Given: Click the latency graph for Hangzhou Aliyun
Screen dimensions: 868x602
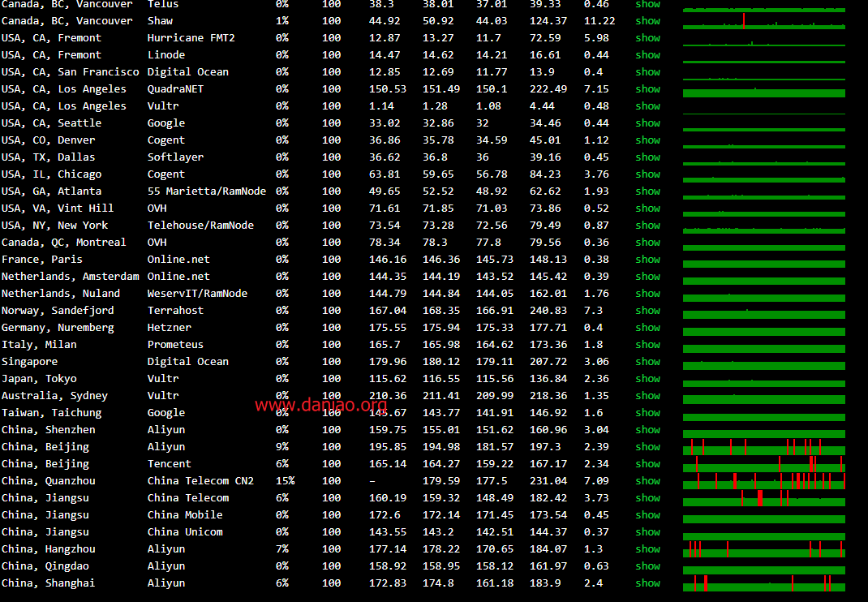Looking at the screenshot, I should (764, 548).
